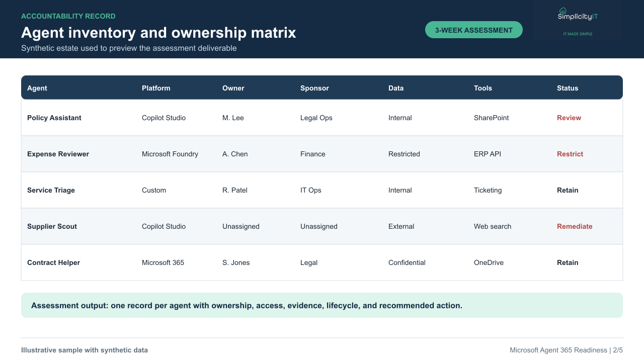The width and height of the screenshot is (644, 362).
Task: Click the Remediate status for Supplier Scout
Action: coord(575,226)
